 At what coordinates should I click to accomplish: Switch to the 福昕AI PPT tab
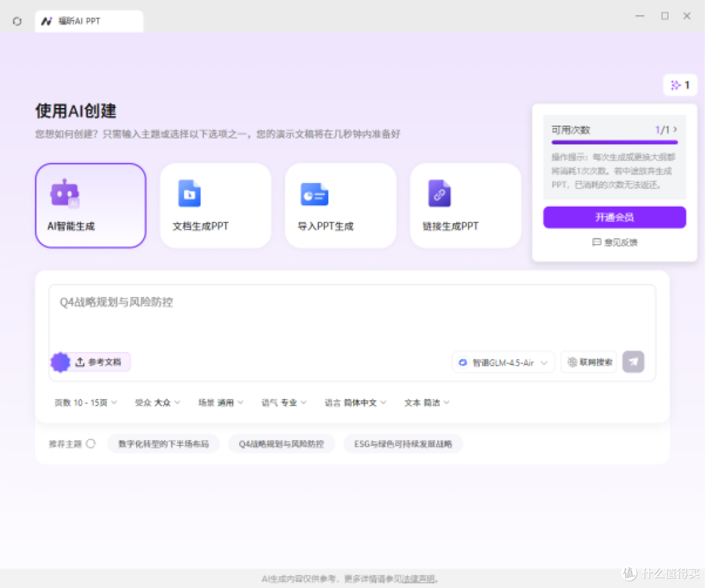89,21
